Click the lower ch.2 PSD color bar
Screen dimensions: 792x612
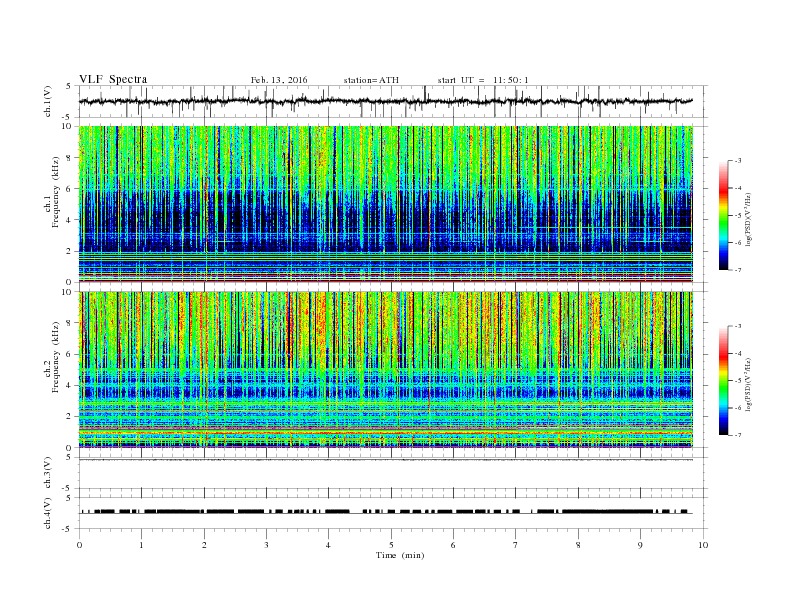click(x=723, y=380)
